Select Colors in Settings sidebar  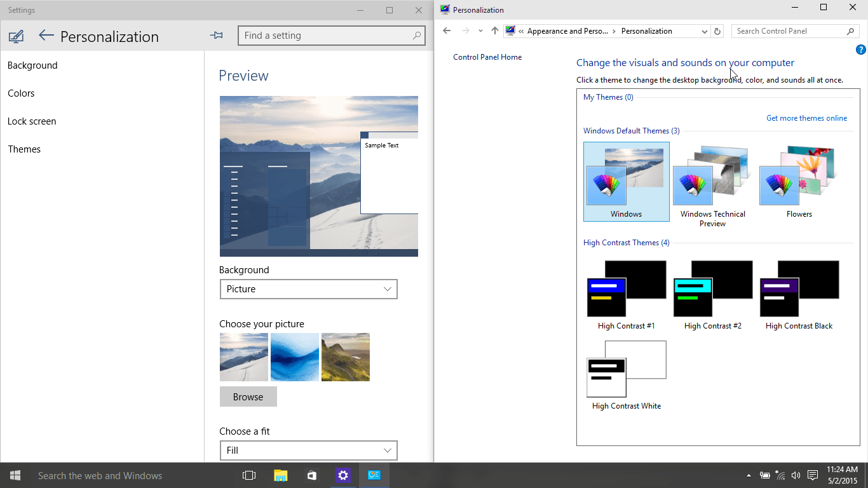click(x=21, y=93)
